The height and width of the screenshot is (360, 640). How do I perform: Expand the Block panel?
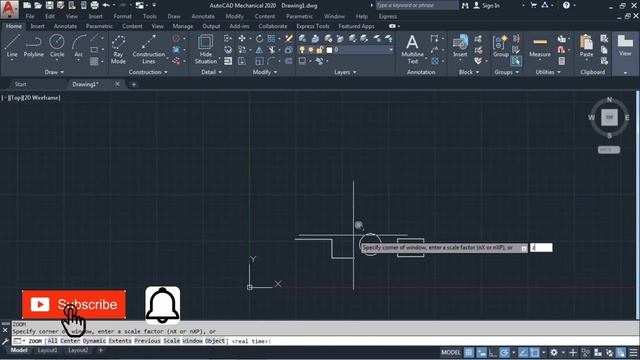(x=469, y=72)
